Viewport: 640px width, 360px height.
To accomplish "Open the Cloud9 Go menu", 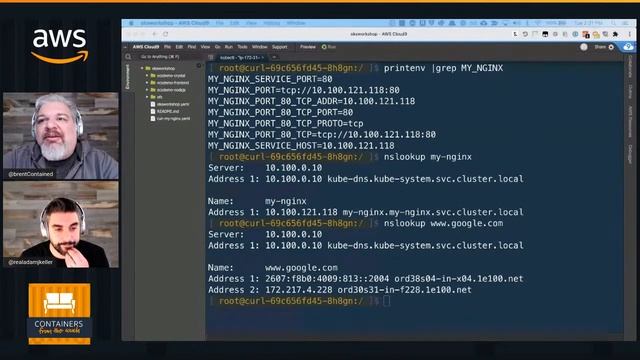I will (218, 47).
